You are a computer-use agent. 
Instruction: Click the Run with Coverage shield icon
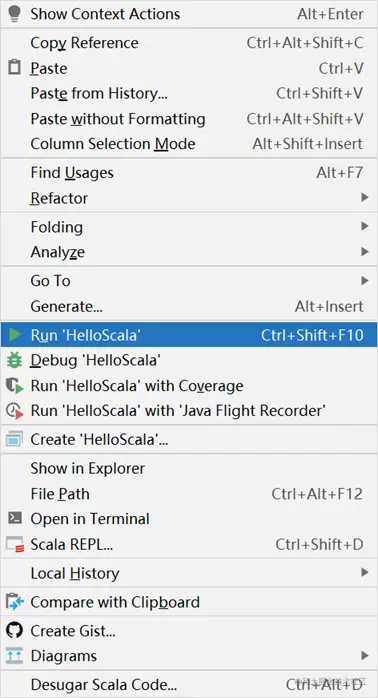(x=15, y=386)
